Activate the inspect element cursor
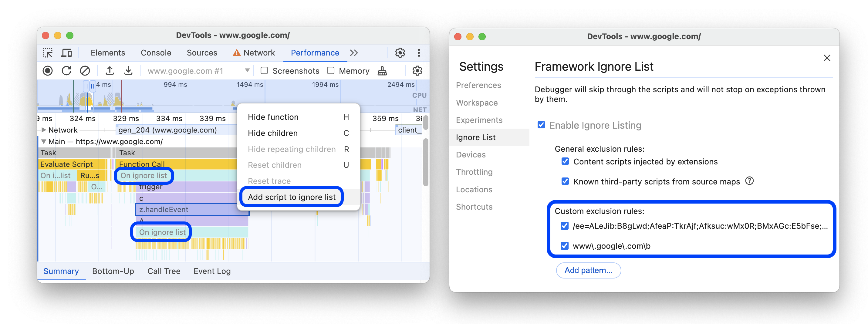The height and width of the screenshot is (324, 868). [48, 52]
